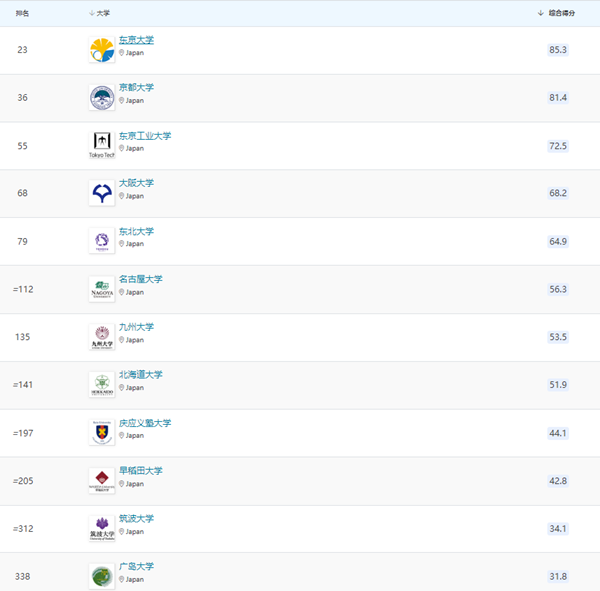Image resolution: width=600 pixels, height=591 pixels.
Task: Click the Kyoto University crest logo
Action: click(102, 98)
